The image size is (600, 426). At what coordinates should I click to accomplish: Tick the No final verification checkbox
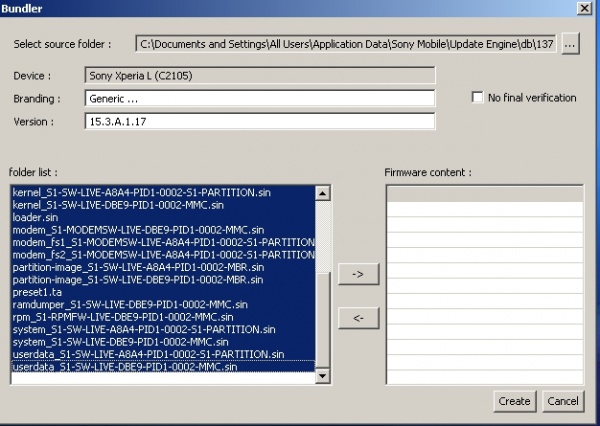pyautogui.click(x=477, y=97)
